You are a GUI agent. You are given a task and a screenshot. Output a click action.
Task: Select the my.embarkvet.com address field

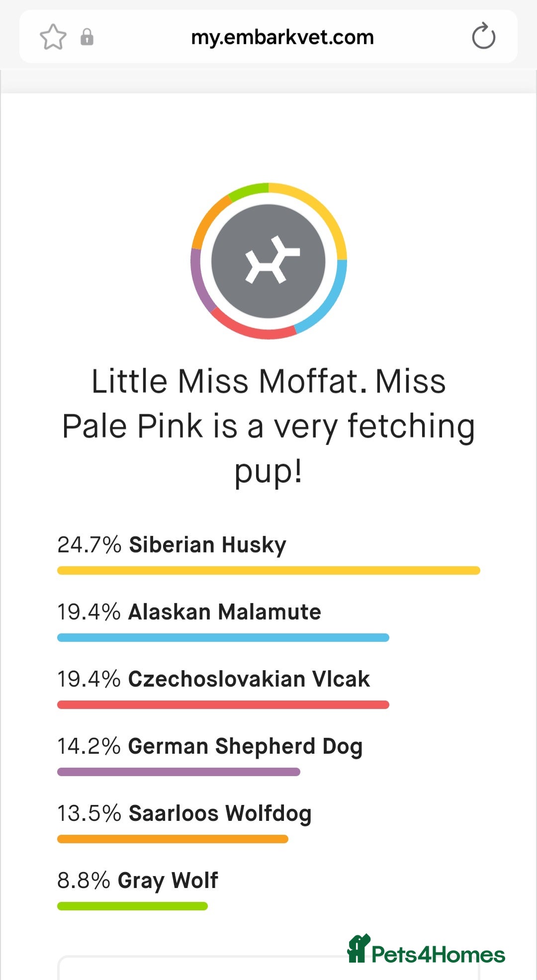(x=282, y=37)
